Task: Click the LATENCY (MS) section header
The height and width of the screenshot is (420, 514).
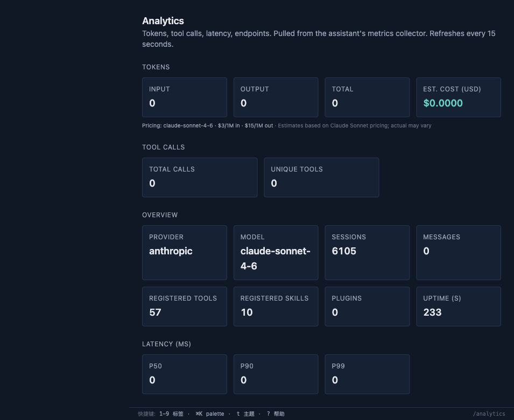Action: tap(166, 344)
